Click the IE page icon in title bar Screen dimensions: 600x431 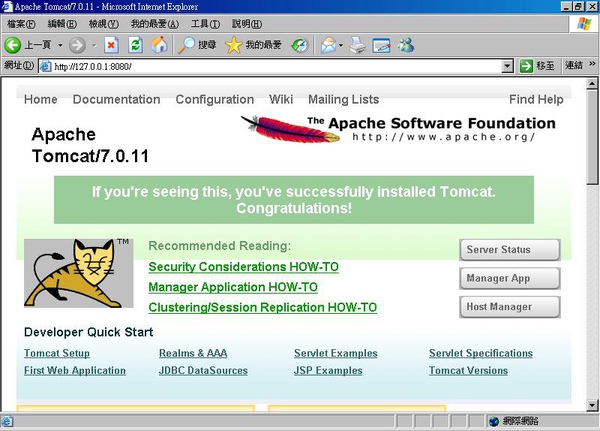(x=7, y=7)
